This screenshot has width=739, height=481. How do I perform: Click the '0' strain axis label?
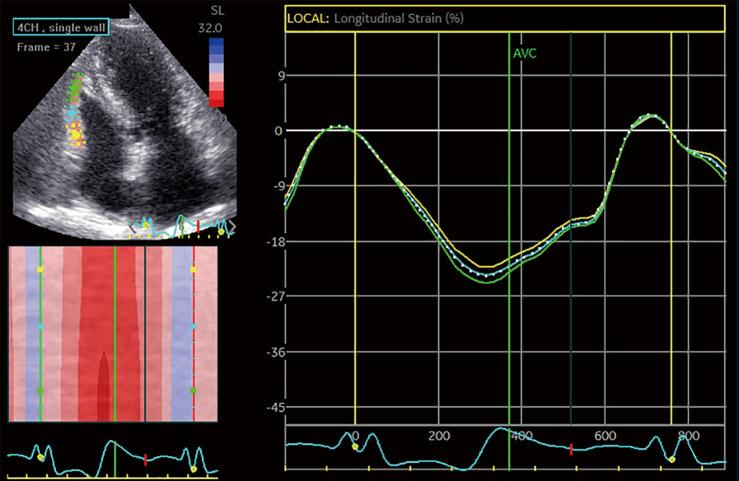pos(279,130)
